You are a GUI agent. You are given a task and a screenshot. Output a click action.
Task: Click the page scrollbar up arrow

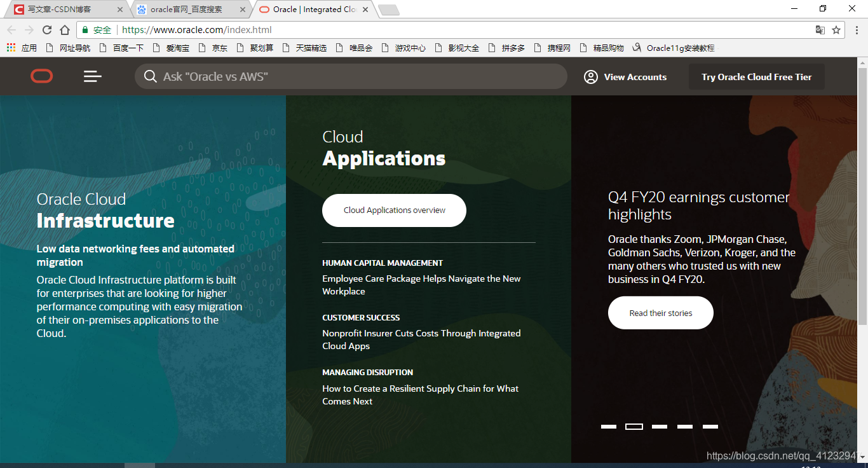tap(862, 63)
